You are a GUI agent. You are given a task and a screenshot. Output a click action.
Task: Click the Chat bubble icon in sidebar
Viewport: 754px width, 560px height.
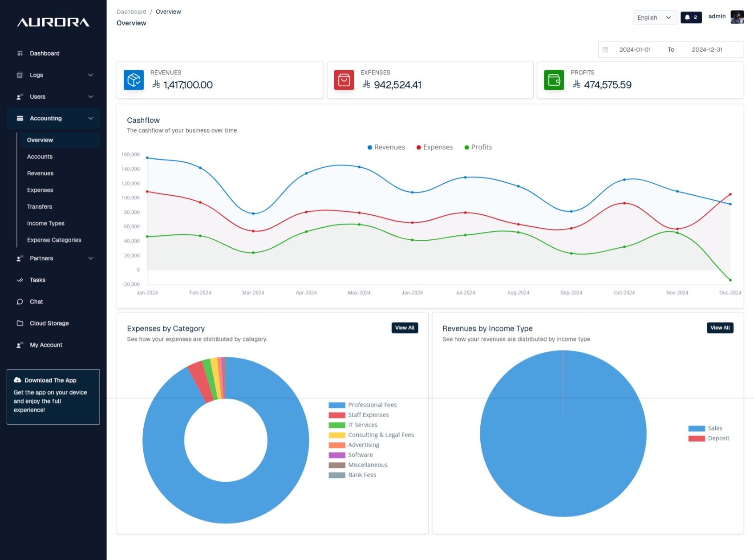pos(20,302)
